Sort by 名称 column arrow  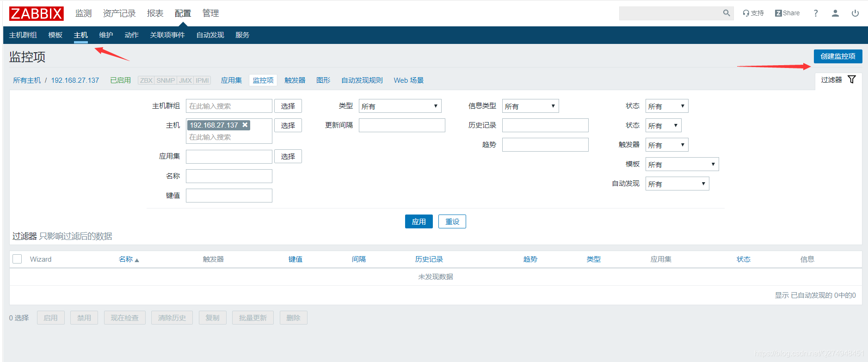click(x=137, y=260)
